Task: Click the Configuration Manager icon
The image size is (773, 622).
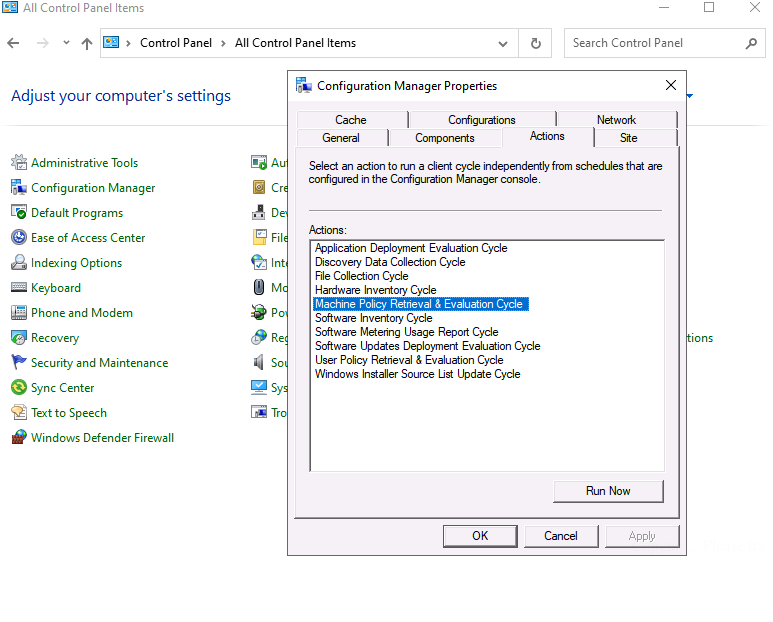Action: tap(19, 188)
